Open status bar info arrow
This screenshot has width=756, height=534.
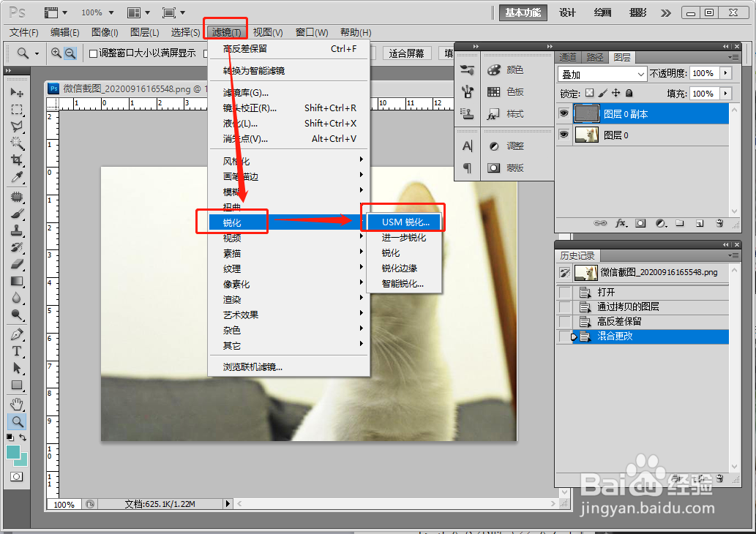click(x=228, y=503)
